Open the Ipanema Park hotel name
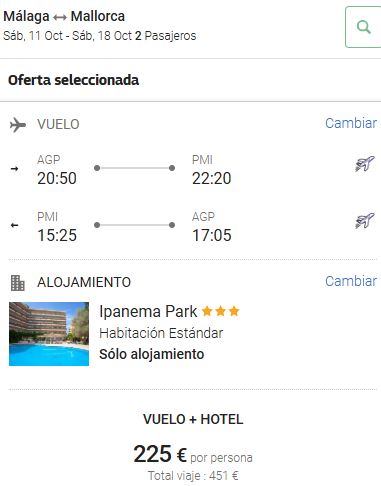This screenshot has width=381, height=486. 148,312
